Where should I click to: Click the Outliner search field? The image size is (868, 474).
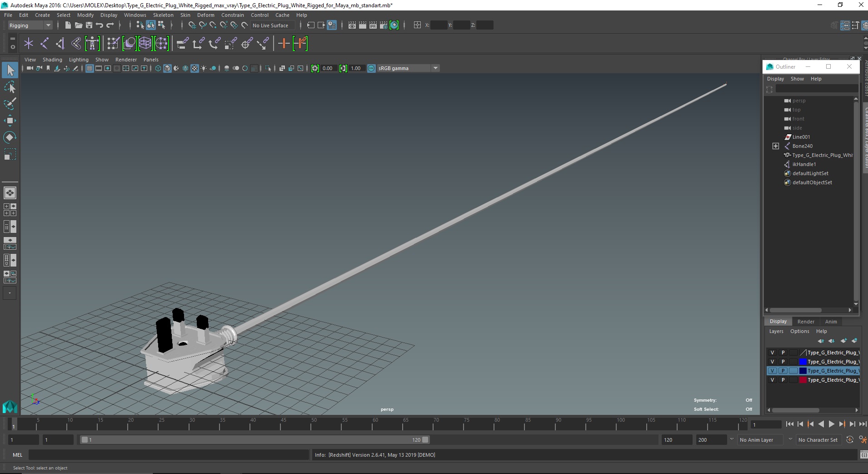point(817,89)
